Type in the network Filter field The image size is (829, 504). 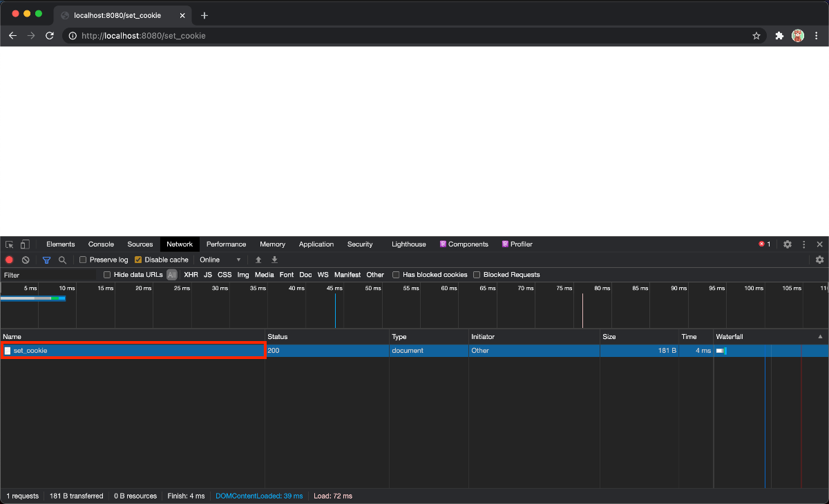(48, 275)
